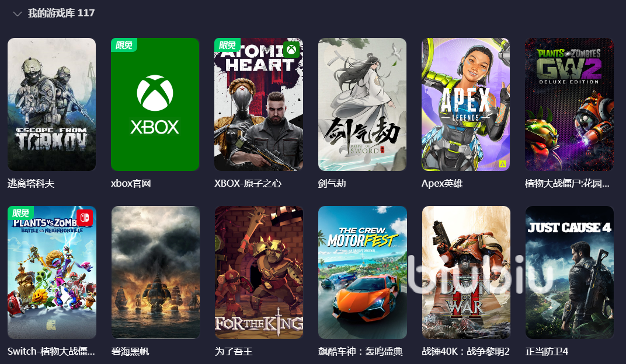Collapse the 我的游戏库 117 section chevron
626x364 pixels.
tap(17, 14)
